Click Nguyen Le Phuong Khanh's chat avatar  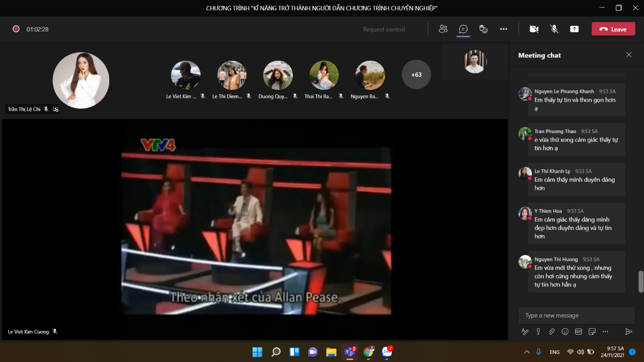525,94
